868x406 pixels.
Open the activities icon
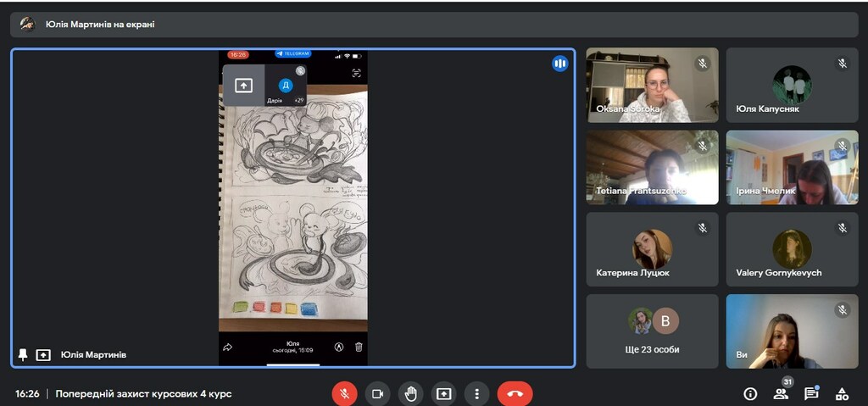pos(842,394)
